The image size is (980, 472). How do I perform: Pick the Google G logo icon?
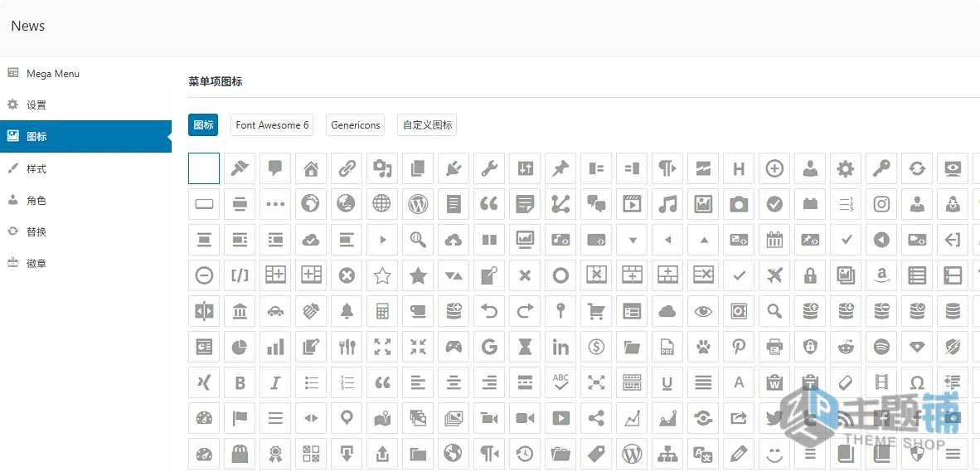(488, 347)
